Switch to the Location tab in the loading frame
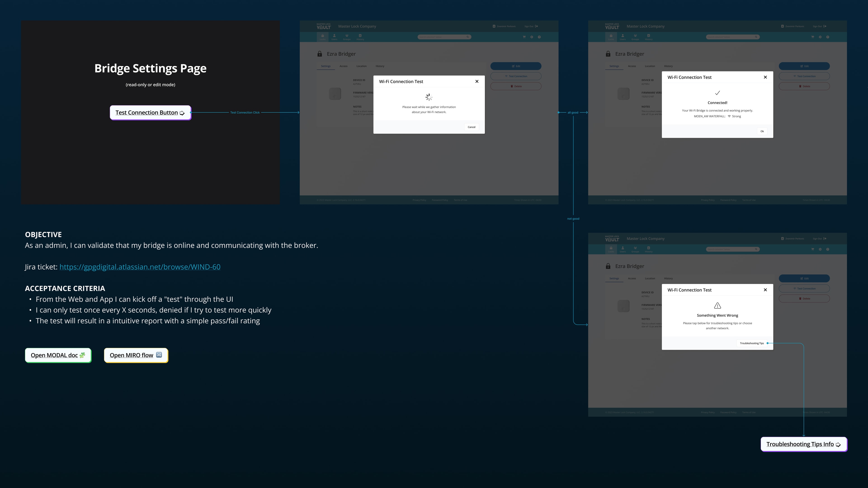This screenshot has width=868, height=488. coord(361,66)
